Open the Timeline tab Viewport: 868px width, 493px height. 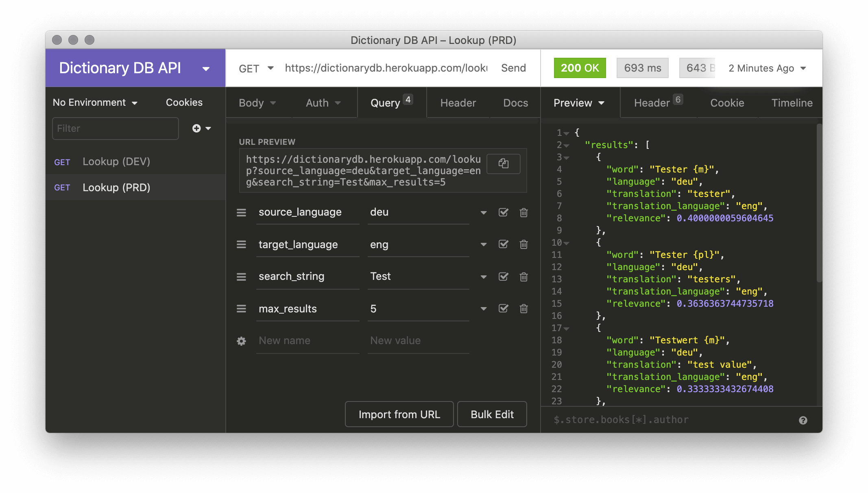pos(792,103)
